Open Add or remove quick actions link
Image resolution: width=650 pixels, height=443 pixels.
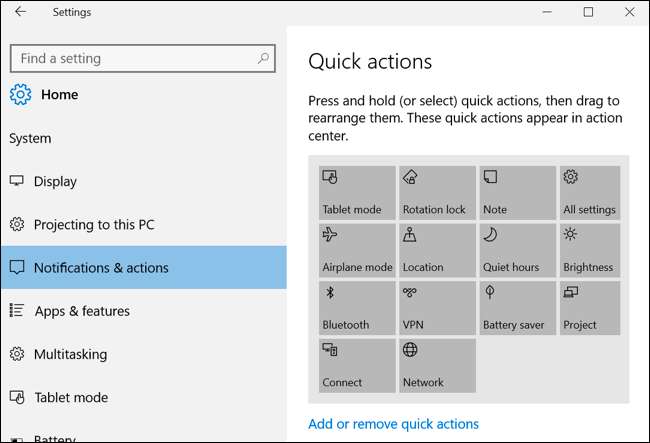pos(393,424)
